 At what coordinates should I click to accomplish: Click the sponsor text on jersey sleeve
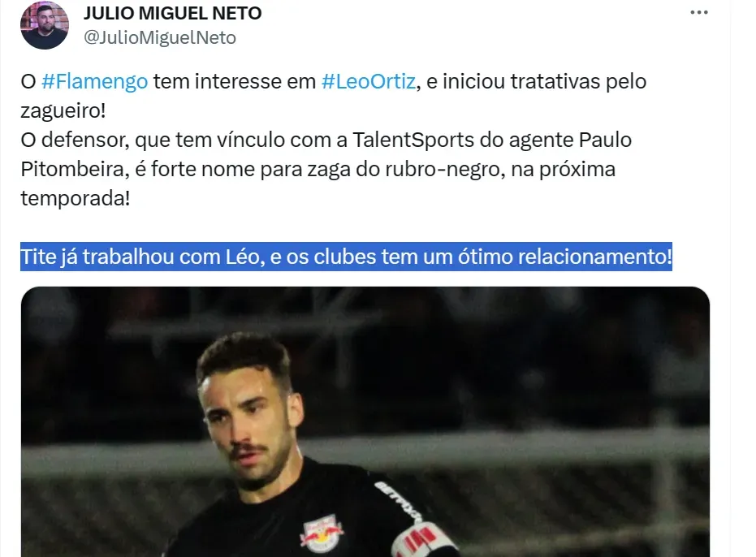pyautogui.click(x=396, y=501)
